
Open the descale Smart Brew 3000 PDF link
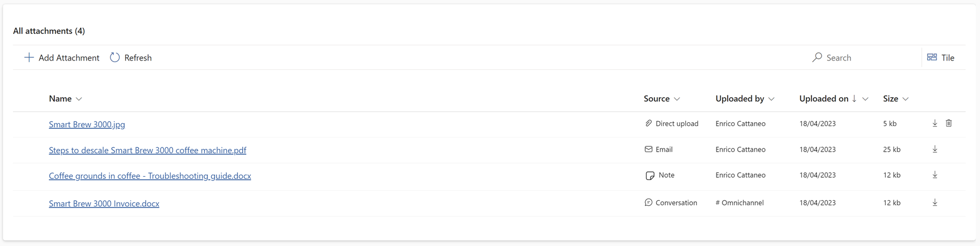[x=148, y=150]
